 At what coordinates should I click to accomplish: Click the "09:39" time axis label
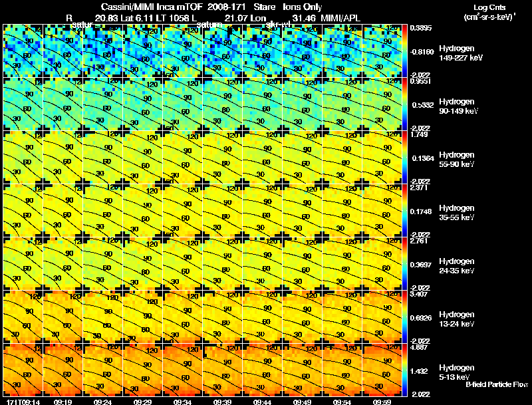coord(222,402)
